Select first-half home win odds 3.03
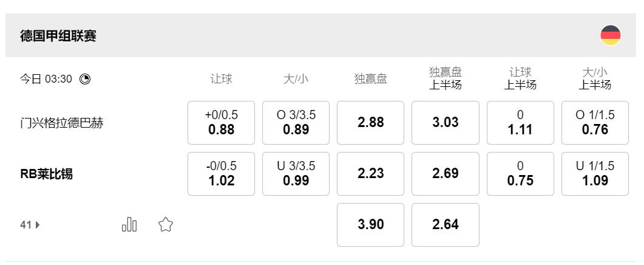The image size is (644, 265). pos(445,123)
